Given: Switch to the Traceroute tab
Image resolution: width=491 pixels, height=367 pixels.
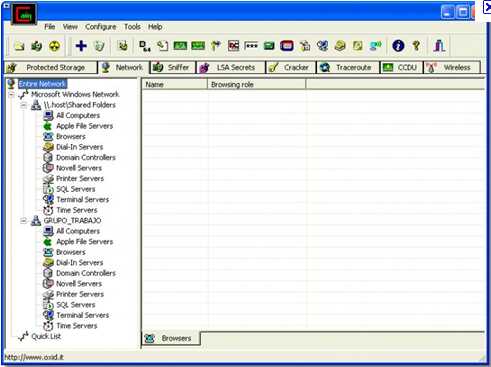Looking at the screenshot, I should 348,68.
